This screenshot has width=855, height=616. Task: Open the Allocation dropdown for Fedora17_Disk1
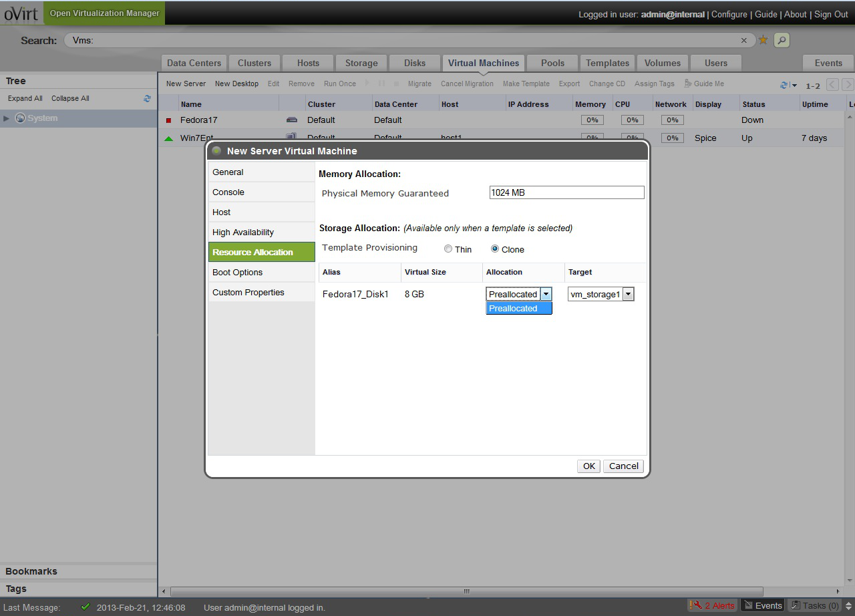[546, 294]
